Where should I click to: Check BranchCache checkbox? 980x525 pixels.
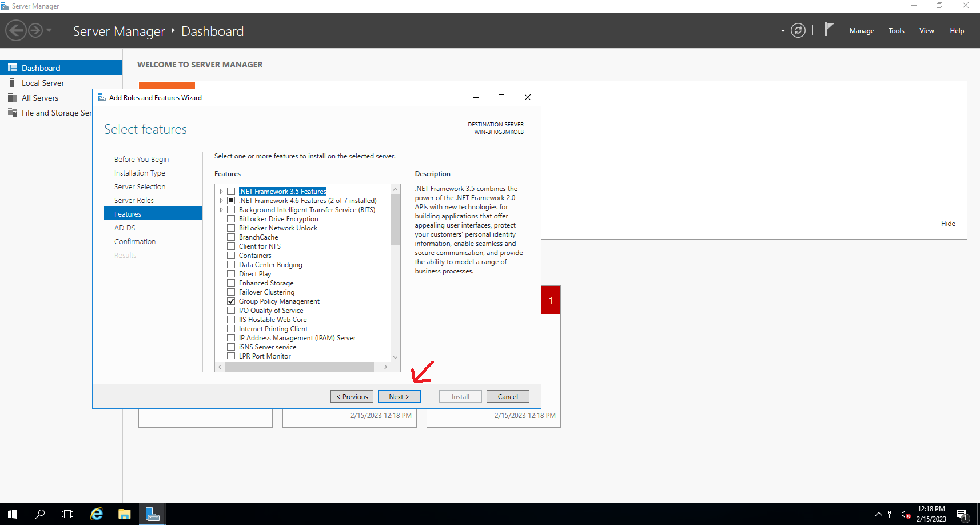(x=231, y=237)
